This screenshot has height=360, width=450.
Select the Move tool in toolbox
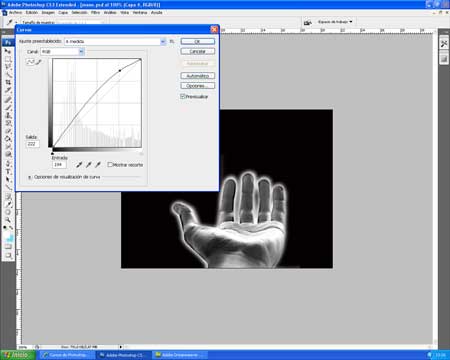click(8, 51)
